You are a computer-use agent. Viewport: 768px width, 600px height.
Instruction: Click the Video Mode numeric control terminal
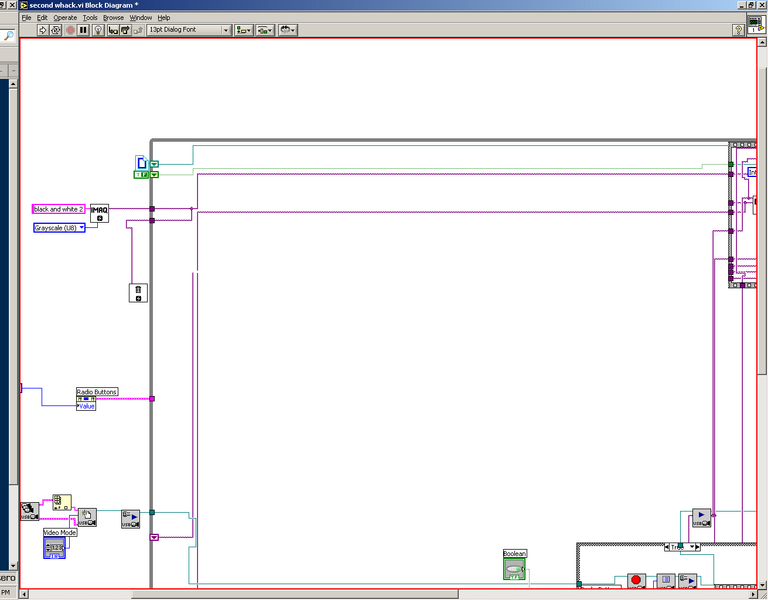click(61, 547)
